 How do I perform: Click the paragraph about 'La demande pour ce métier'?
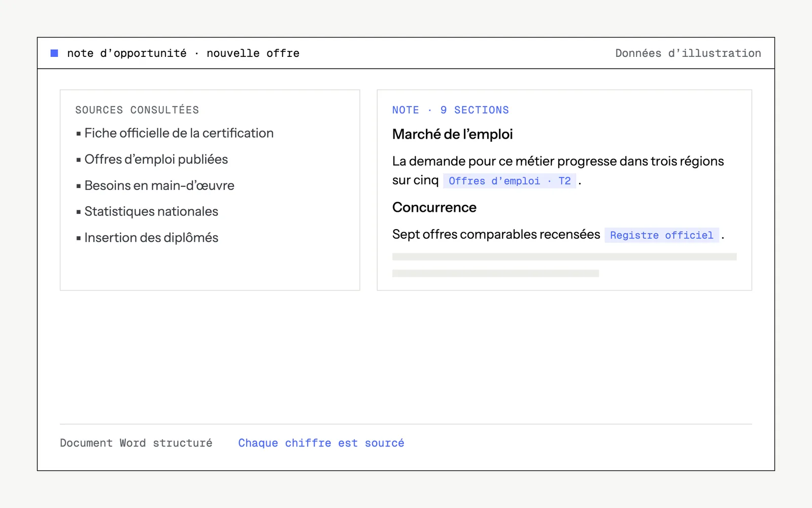point(558,171)
